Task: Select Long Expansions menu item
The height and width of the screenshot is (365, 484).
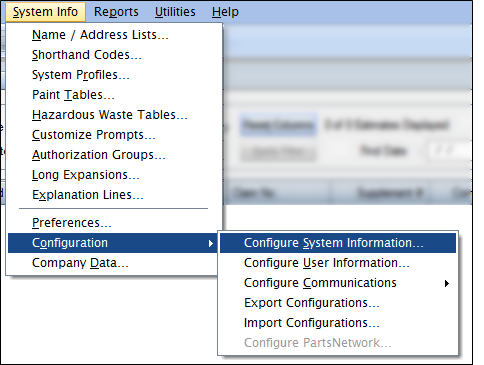Action: (x=115, y=175)
